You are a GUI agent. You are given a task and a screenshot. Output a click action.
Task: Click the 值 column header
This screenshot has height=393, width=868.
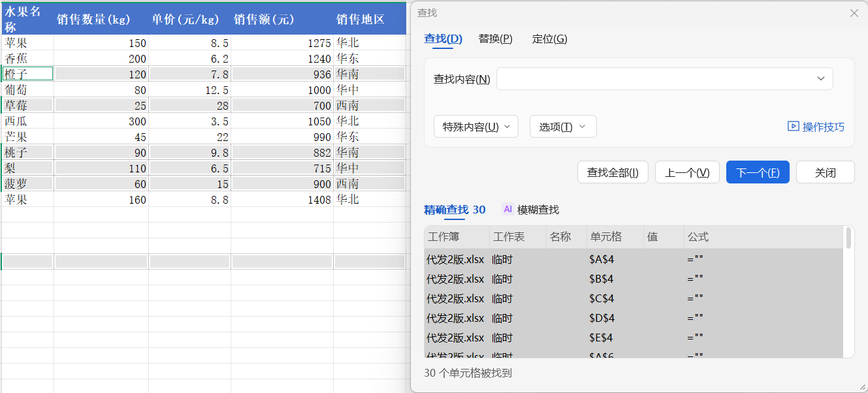click(664, 237)
